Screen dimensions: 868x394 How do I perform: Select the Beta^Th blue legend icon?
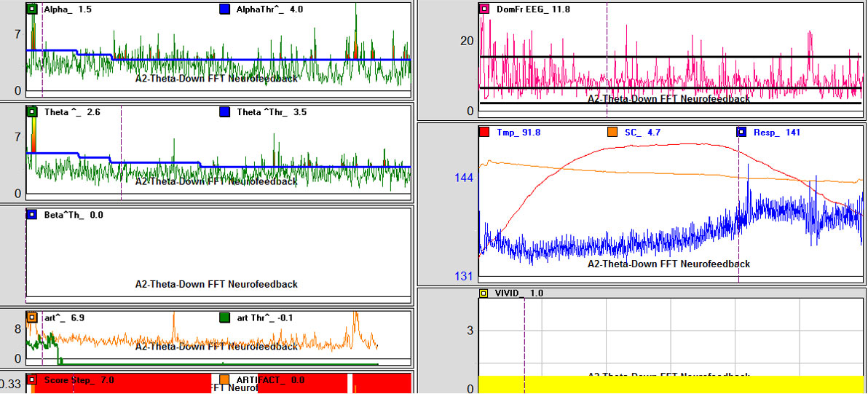pyautogui.click(x=32, y=215)
